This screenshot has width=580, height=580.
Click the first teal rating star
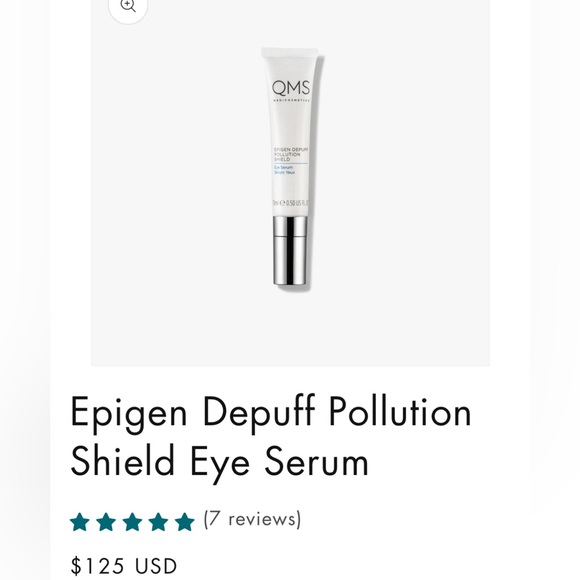pos(80,522)
